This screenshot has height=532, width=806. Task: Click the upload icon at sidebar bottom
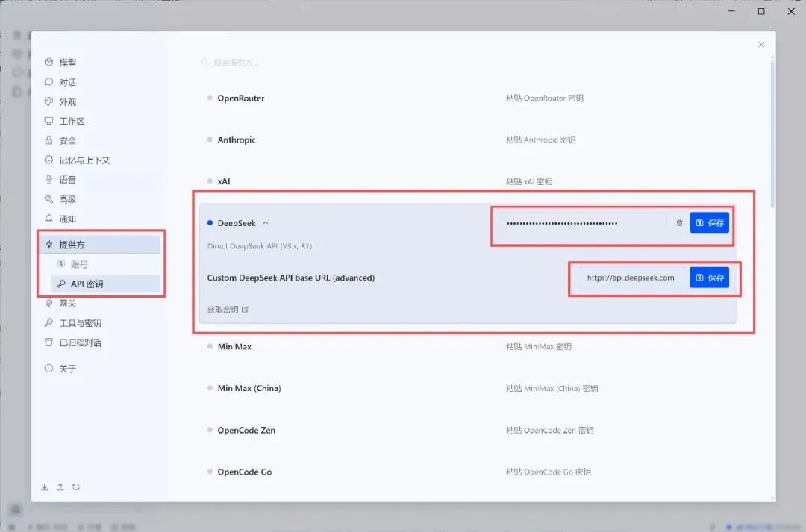click(x=60, y=486)
